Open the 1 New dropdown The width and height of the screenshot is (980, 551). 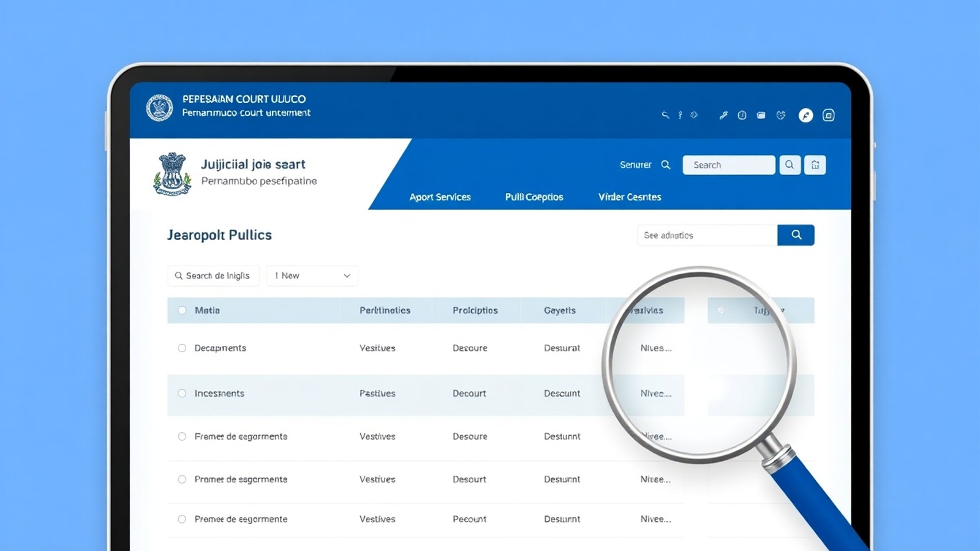(312, 275)
